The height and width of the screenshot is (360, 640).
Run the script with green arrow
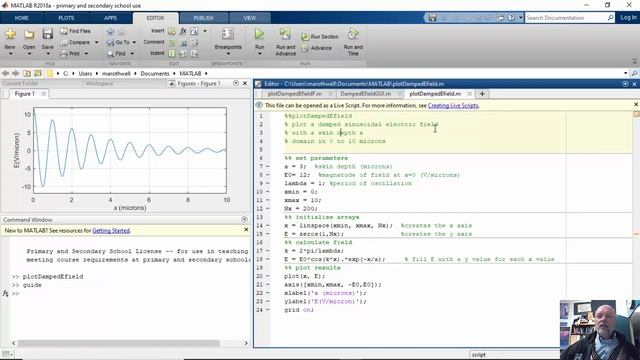coord(259,34)
